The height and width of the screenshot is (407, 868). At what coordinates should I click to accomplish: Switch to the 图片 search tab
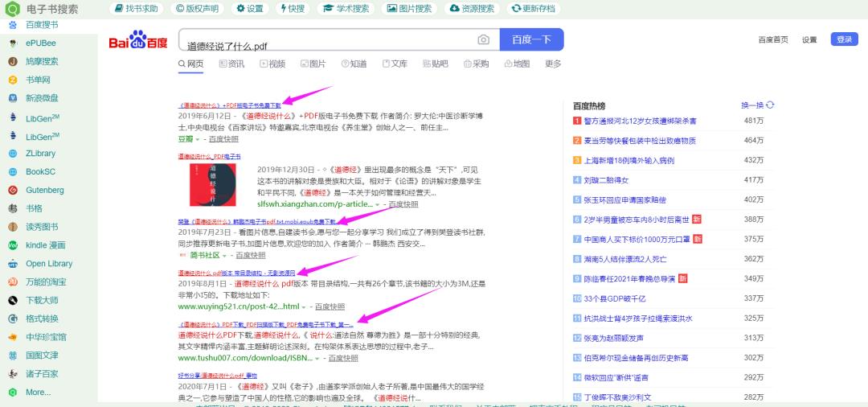coord(312,64)
